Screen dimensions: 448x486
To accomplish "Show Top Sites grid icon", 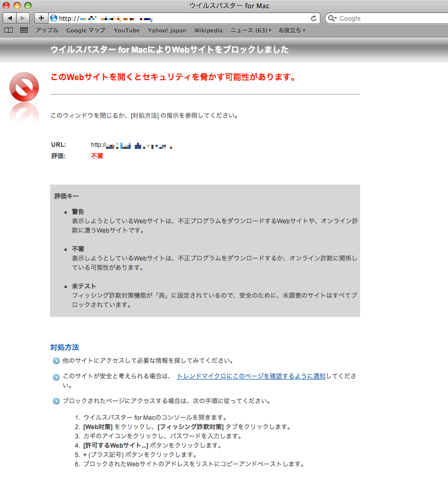I will [x=24, y=31].
